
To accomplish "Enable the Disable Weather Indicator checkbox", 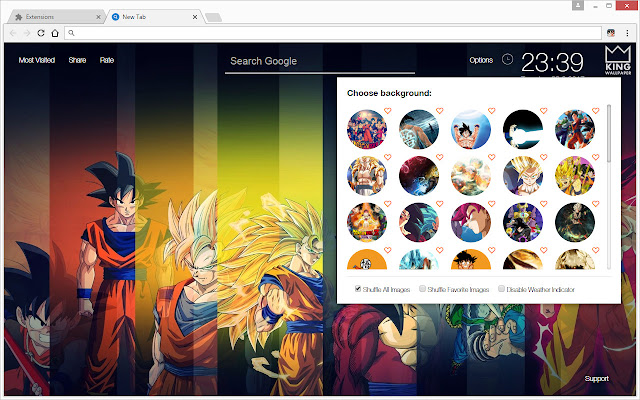I will [501, 289].
